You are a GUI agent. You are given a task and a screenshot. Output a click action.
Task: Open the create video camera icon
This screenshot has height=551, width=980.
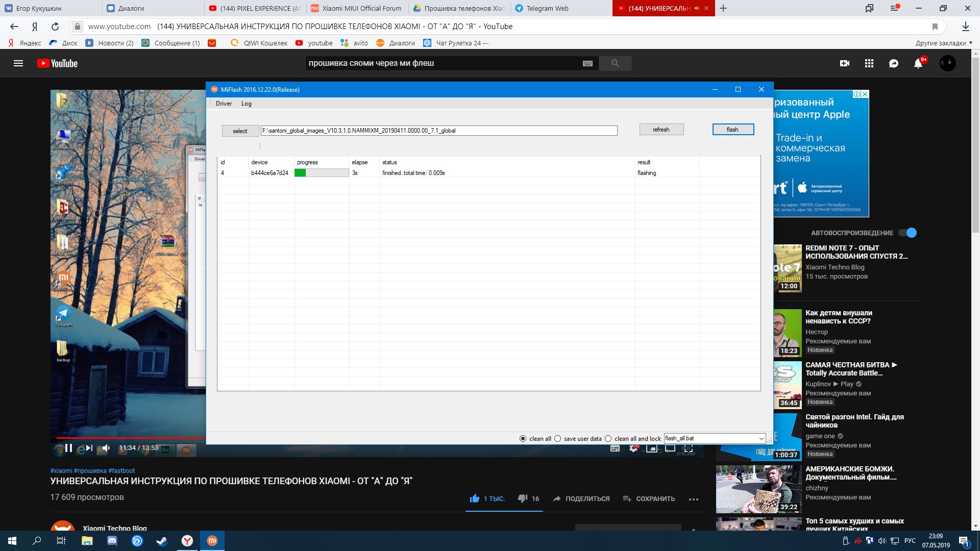click(x=845, y=63)
